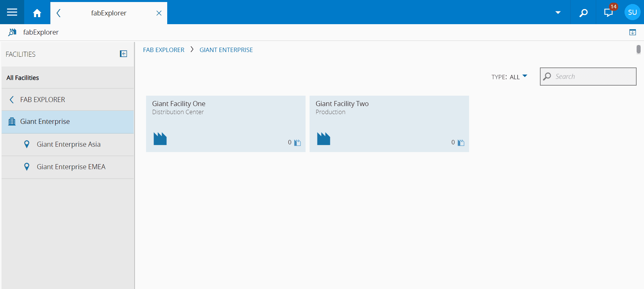
Task: Click the back chevron in fabExplorer tab
Action: (58, 13)
